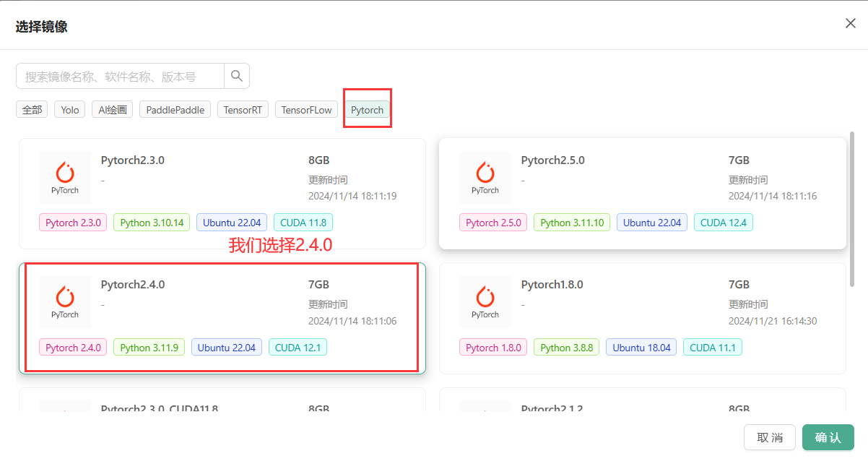Click the CUDA 11.1 tag
Screen dimensions: 868x464
[x=713, y=348]
